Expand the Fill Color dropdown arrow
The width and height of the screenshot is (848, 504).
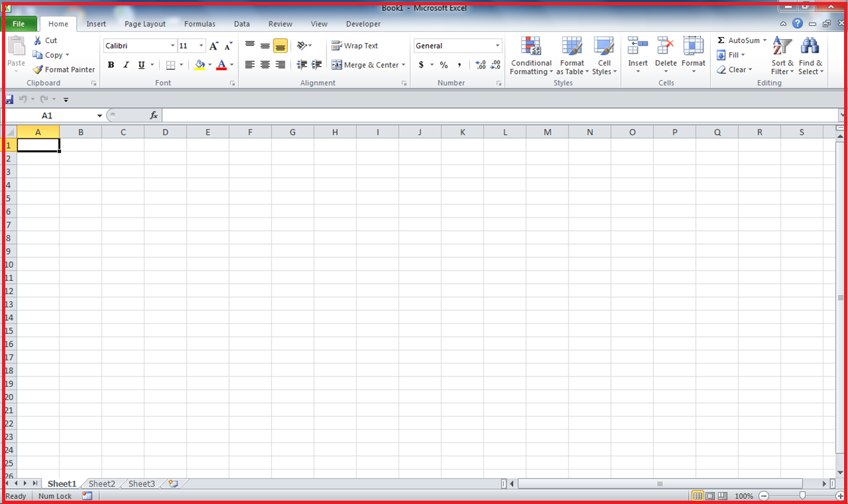(x=210, y=65)
